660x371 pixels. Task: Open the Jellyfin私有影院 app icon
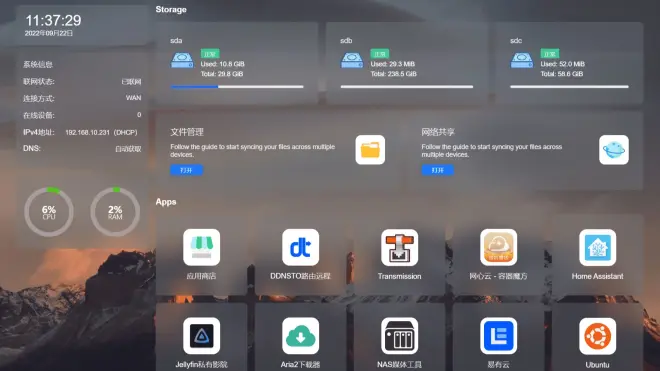click(x=201, y=336)
